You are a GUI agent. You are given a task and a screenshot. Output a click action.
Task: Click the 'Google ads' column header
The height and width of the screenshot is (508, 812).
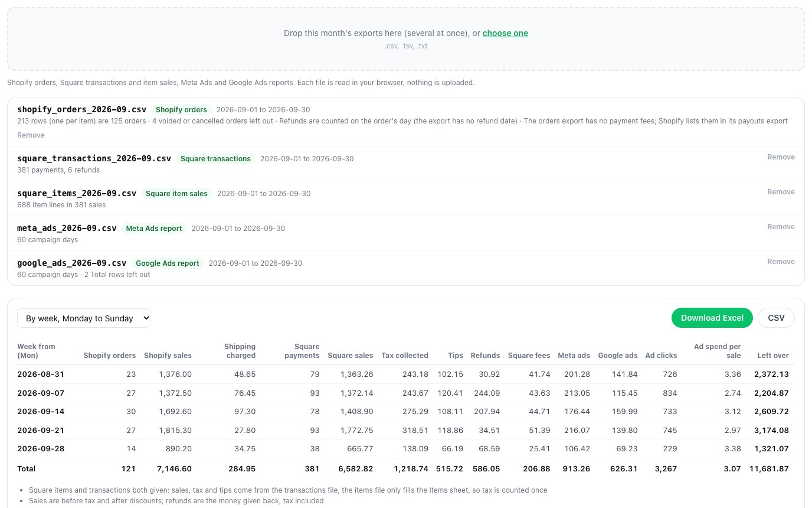tap(617, 356)
